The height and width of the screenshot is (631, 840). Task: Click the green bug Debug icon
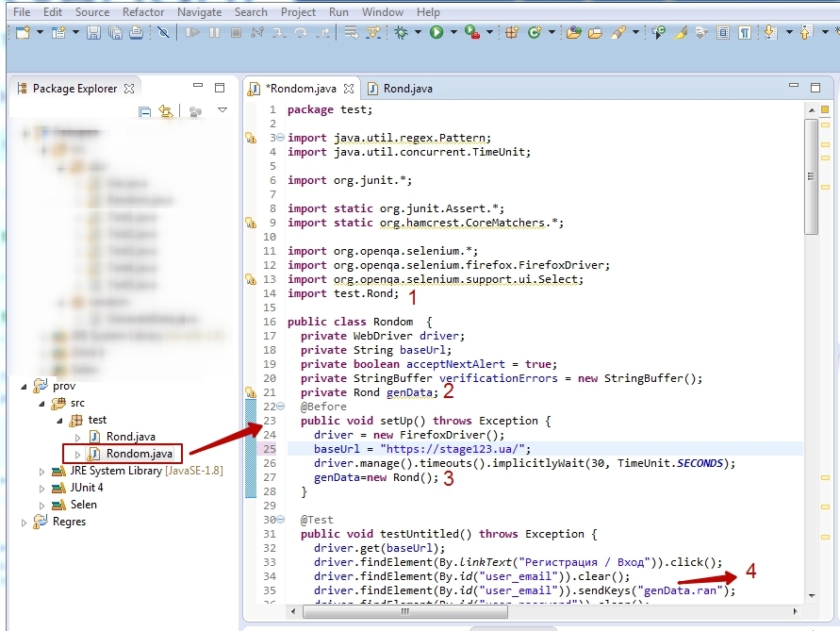(401, 33)
